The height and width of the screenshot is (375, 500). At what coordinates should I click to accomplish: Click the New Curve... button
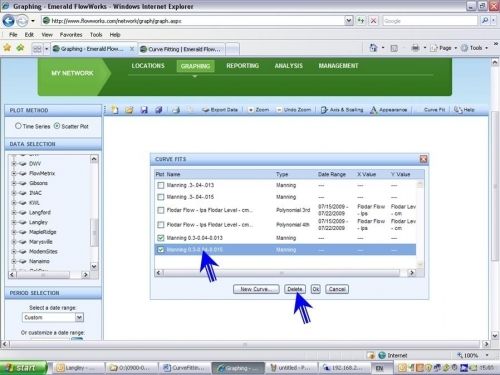point(256,289)
